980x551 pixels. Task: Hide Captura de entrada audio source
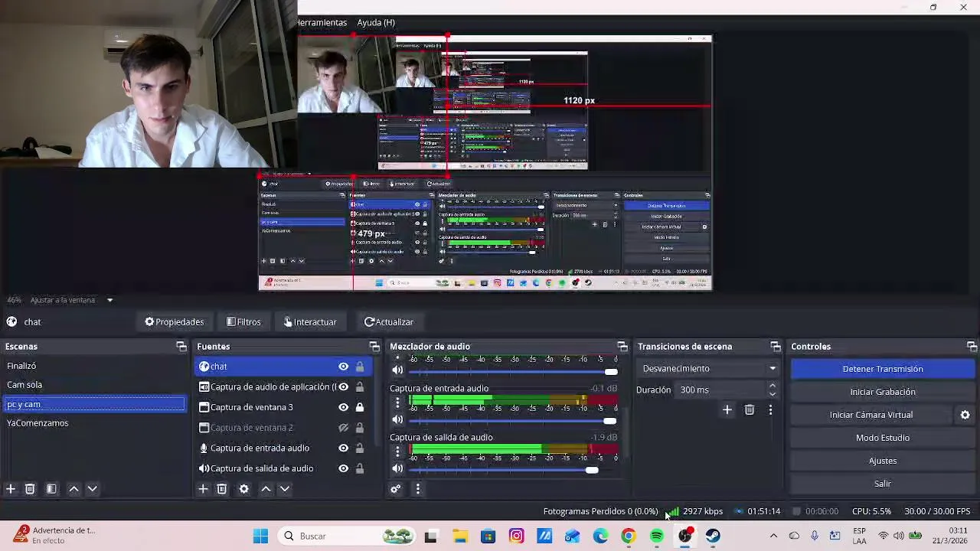pos(343,448)
